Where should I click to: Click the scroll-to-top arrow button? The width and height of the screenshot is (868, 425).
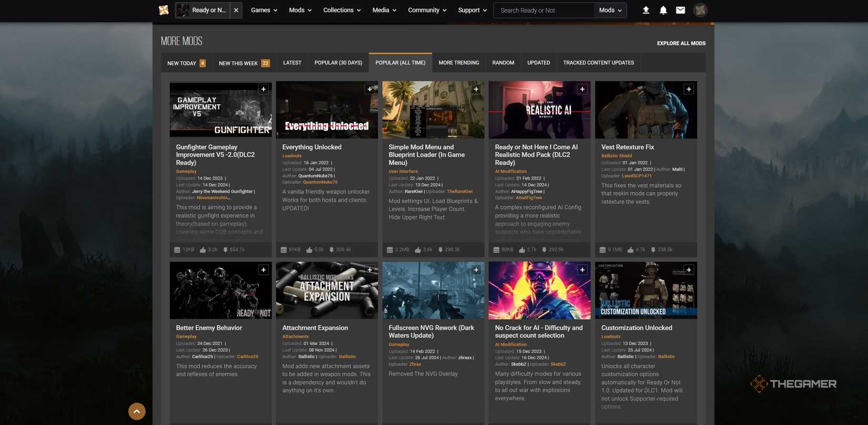(x=137, y=411)
